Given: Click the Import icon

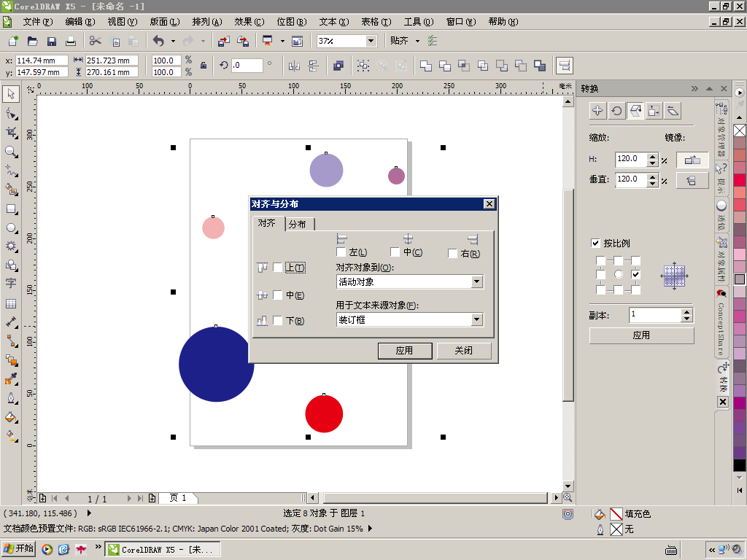Looking at the screenshot, I should [x=224, y=41].
